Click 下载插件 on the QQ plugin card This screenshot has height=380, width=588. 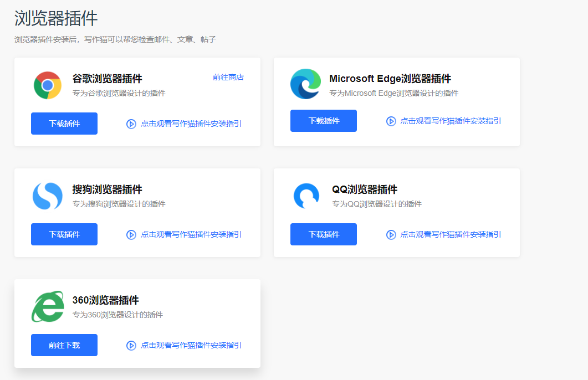point(323,234)
